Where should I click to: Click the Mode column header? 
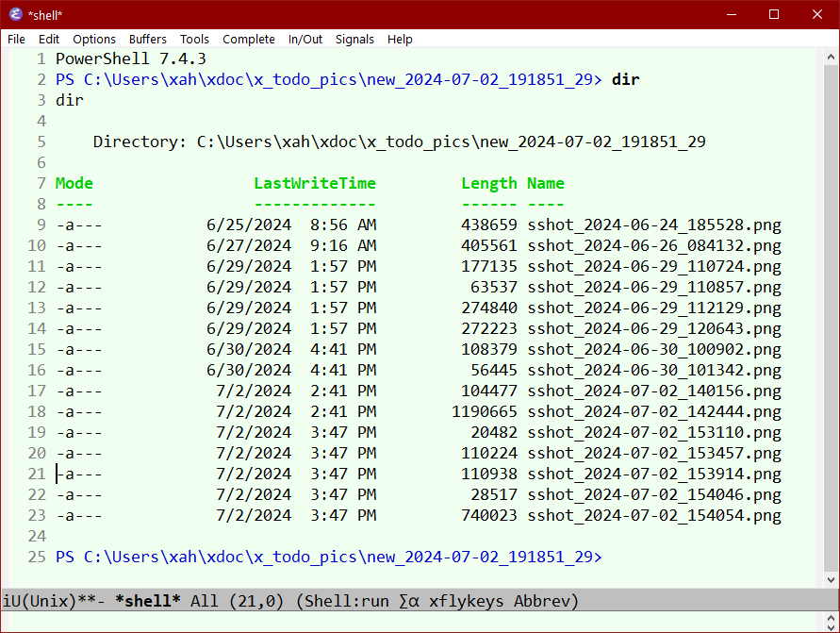pos(74,183)
